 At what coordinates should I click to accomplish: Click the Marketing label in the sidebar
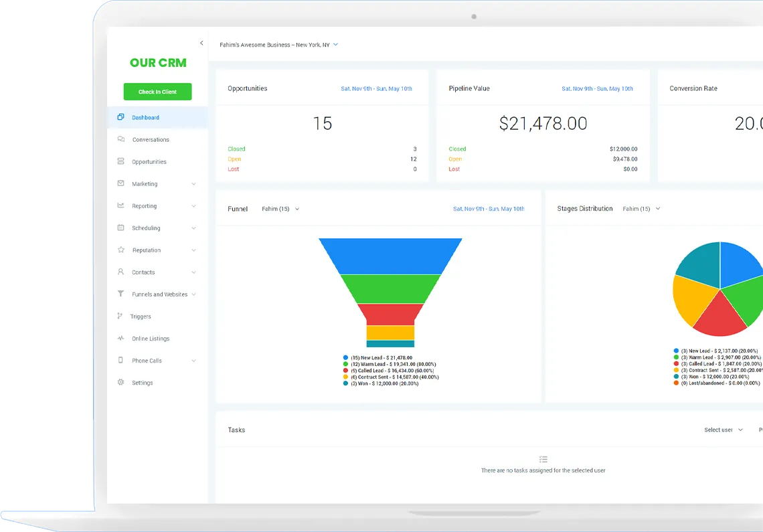pos(145,184)
